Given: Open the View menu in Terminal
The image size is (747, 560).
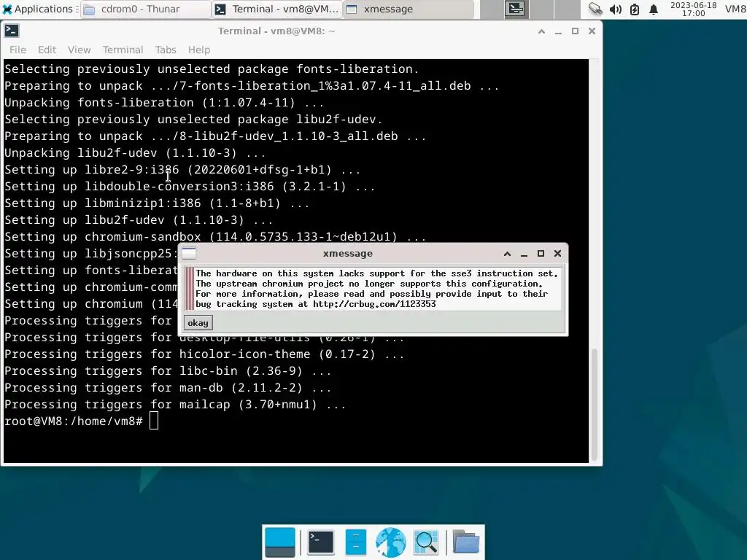Looking at the screenshot, I should coord(79,50).
